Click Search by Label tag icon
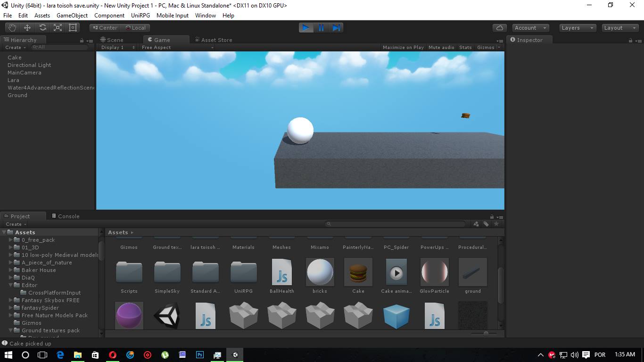Screen dimensions: 644x362 [x=486, y=224]
